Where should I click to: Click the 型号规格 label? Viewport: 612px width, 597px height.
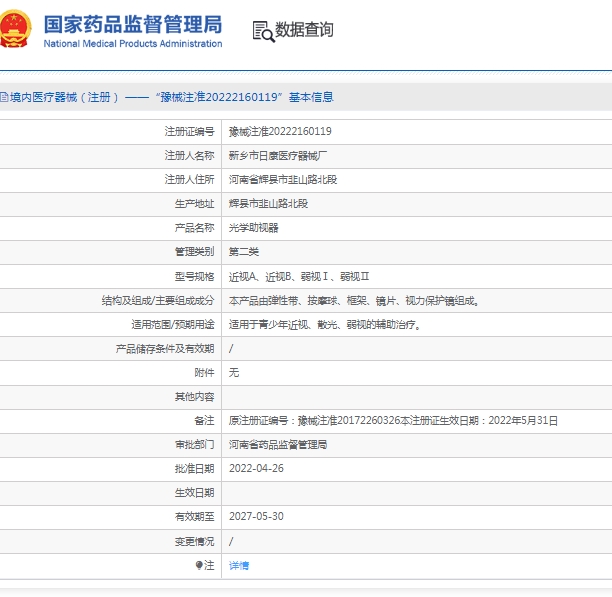point(194,277)
